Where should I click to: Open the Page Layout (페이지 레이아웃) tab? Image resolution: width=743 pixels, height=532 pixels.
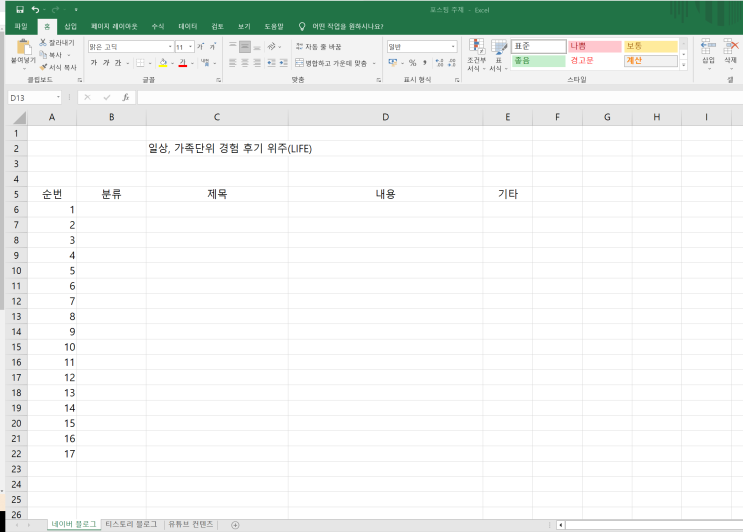(x=114, y=26)
